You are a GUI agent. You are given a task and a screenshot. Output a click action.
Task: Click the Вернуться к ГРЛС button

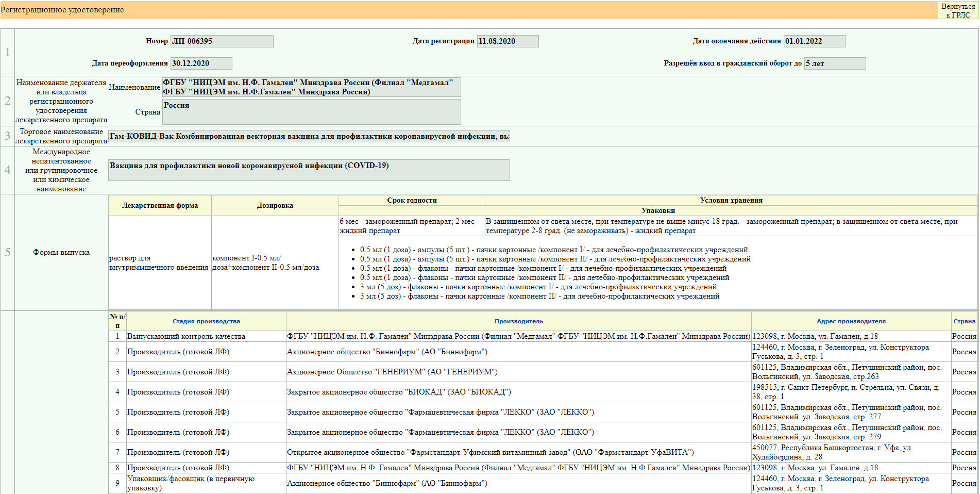[958, 10]
